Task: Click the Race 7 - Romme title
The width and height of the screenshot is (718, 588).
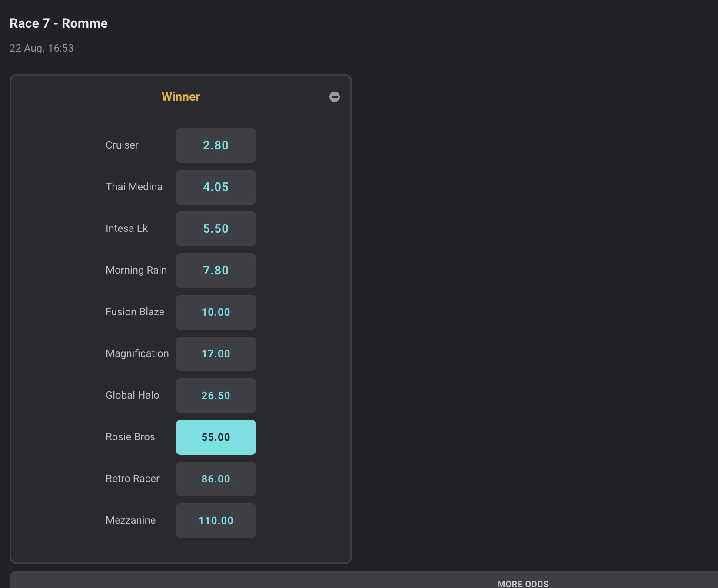Action: pyautogui.click(x=59, y=23)
